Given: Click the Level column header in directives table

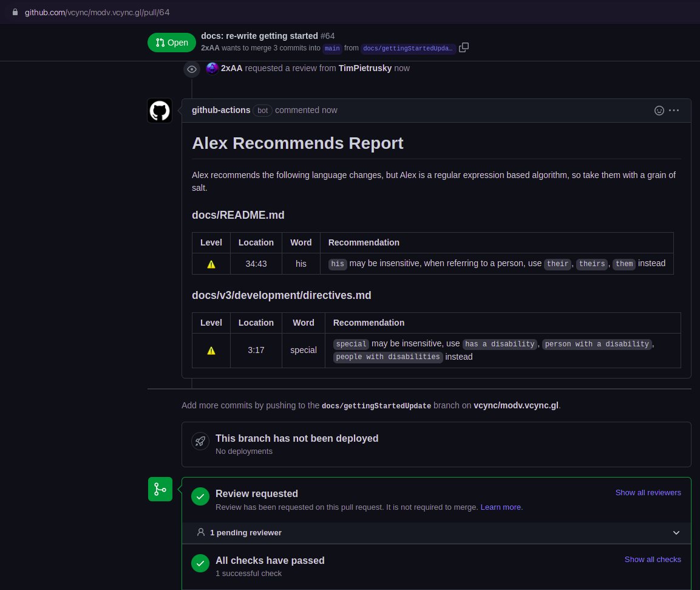Looking at the screenshot, I should 211,323.
